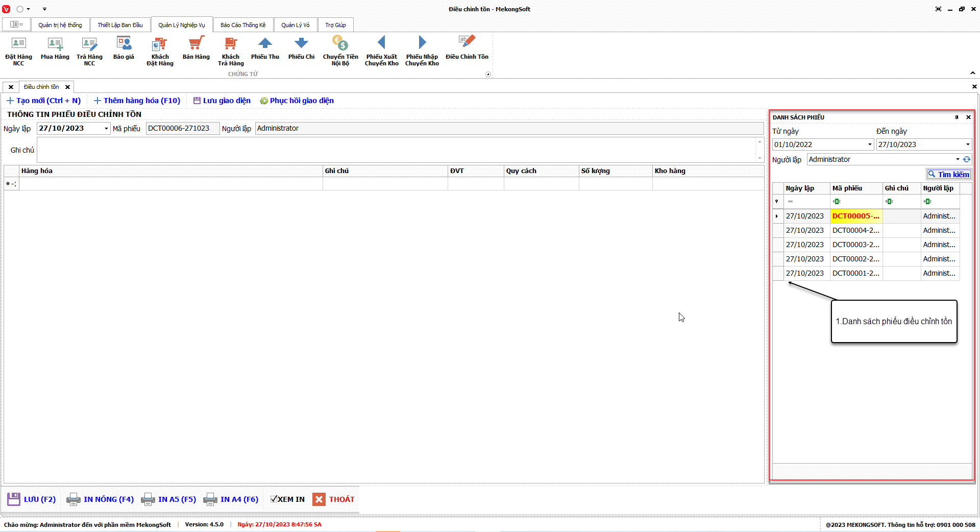This screenshot has height=532, width=980.
Task: Select the Quản Lý Nghiệp Vụ tab
Action: pyautogui.click(x=181, y=25)
